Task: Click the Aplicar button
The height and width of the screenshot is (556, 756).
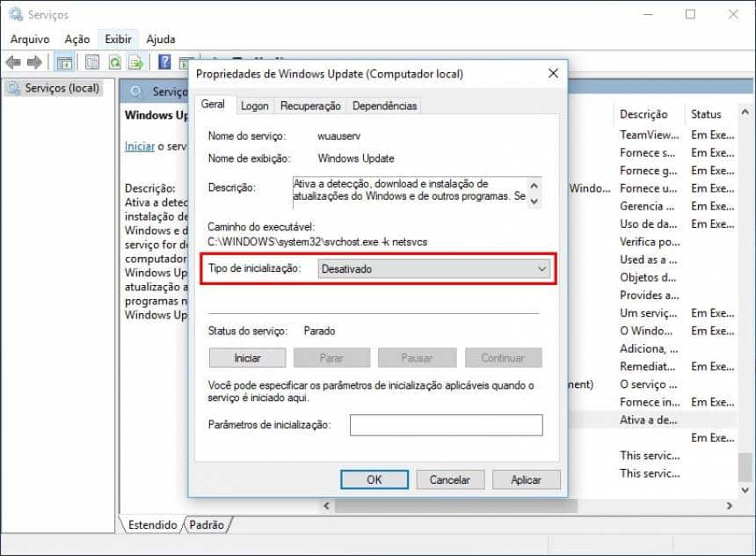Action: 526,479
